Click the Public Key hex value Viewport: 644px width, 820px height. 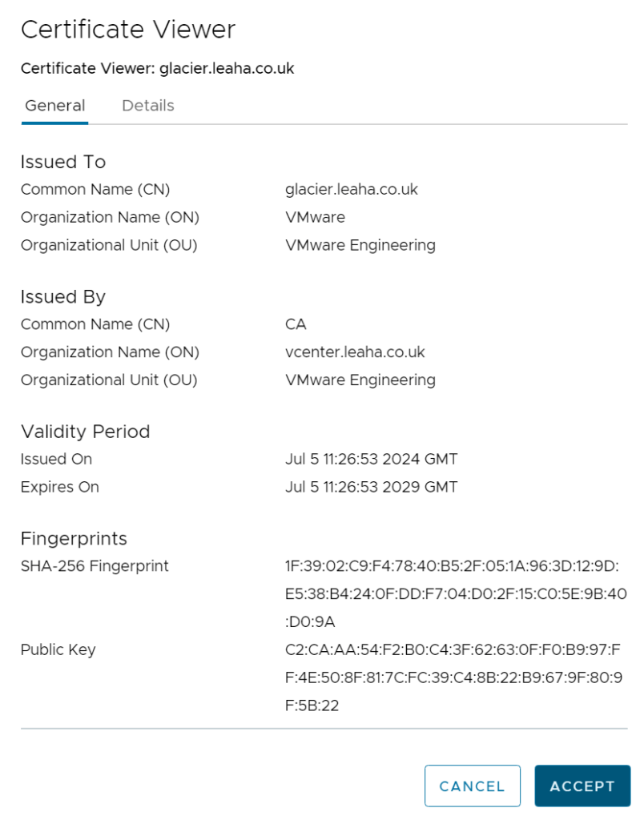(453, 677)
